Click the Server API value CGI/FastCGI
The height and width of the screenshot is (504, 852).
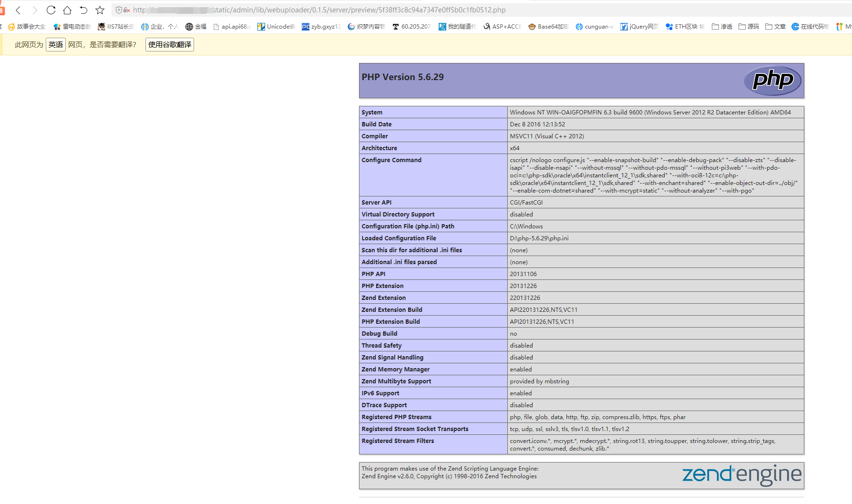click(526, 203)
